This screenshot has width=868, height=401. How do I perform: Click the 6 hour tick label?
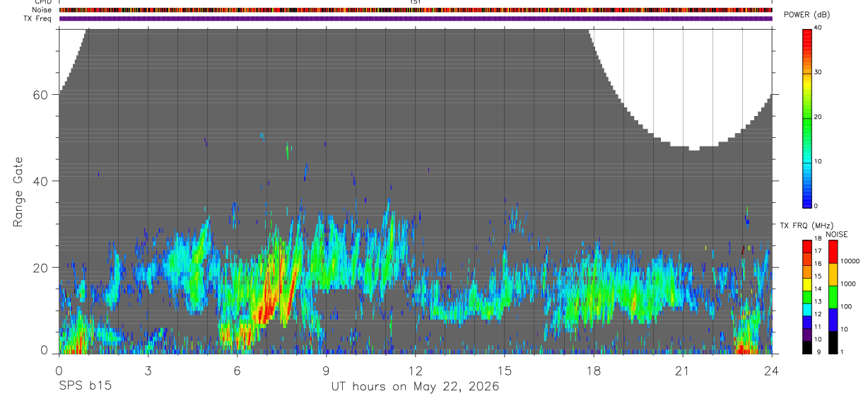[x=237, y=370]
